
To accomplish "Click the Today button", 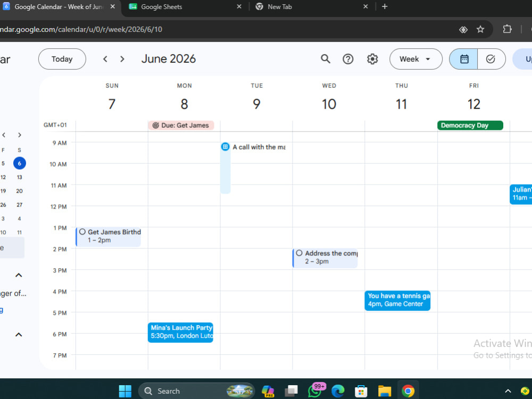I will tap(62, 59).
